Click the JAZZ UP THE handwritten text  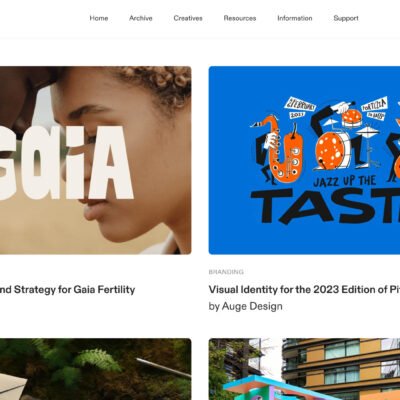point(345,181)
